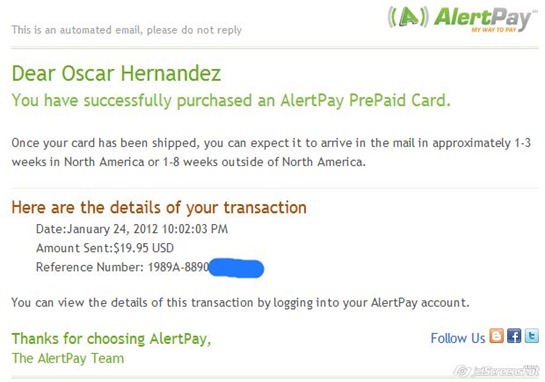Open the Blogger follow icon

(496, 336)
